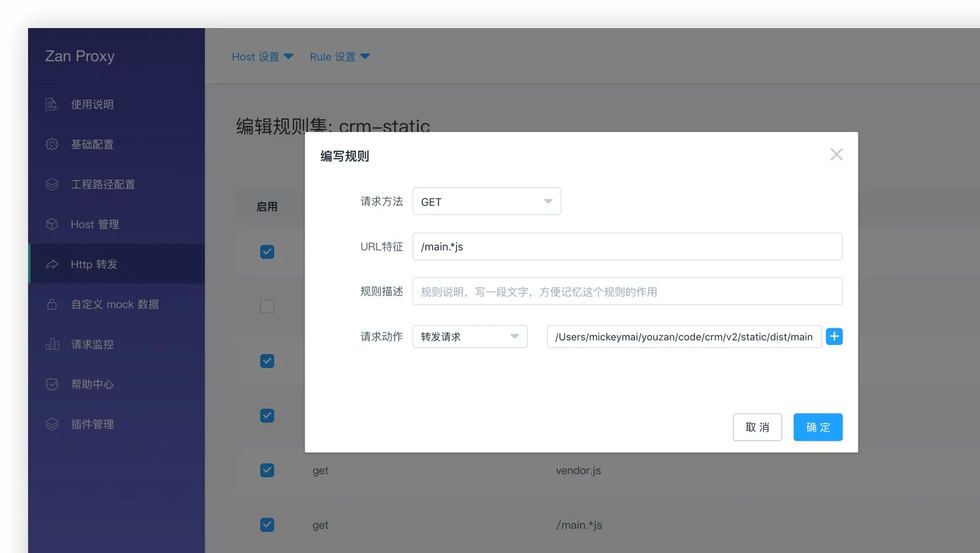Click the Host 管理 cube icon
The width and height of the screenshot is (980, 553).
[x=52, y=224]
